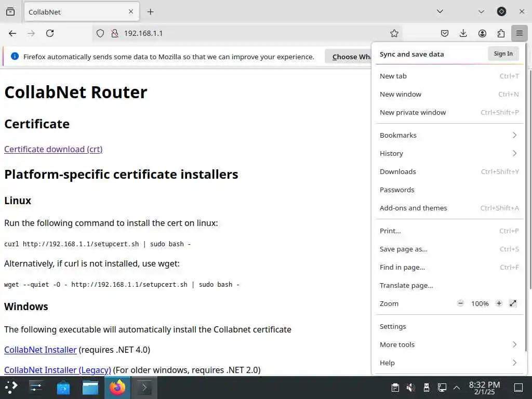Show hidden system tray icons arrow
Viewport: 532px width, 399px height.
tap(457, 388)
